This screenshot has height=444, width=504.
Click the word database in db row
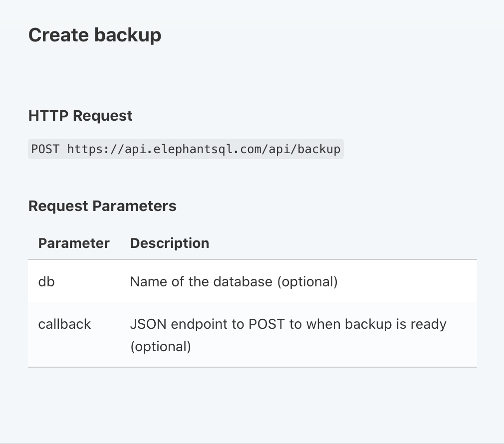point(243,282)
